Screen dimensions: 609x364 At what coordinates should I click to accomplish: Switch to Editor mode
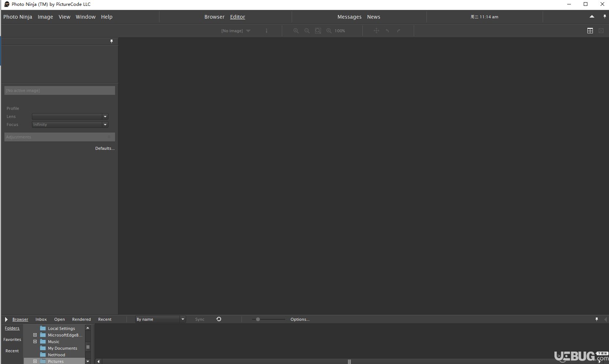[x=237, y=17]
